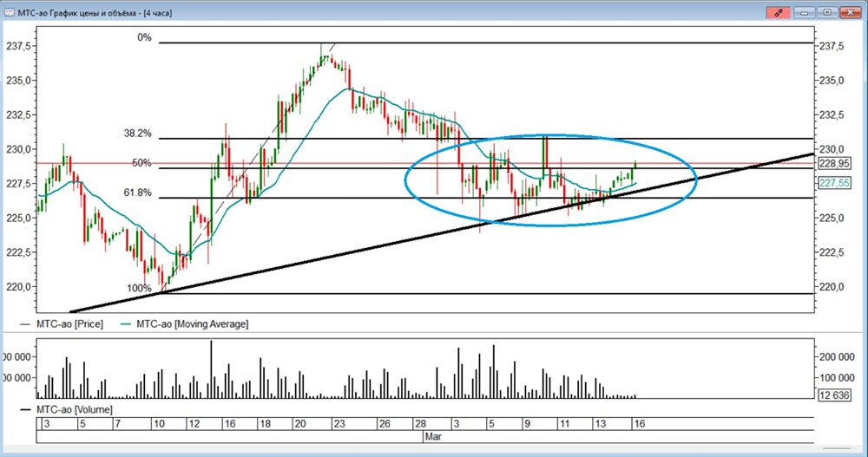Click date 11 on the time axis
Image resolution: width=868 pixels, height=457 pixels.
(564, 424)
